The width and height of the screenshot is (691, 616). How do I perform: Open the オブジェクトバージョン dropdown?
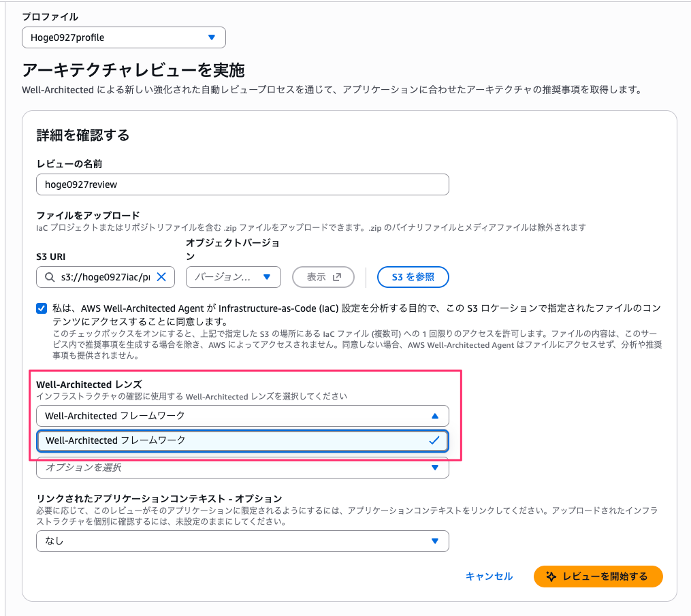[x=233, y=277]
